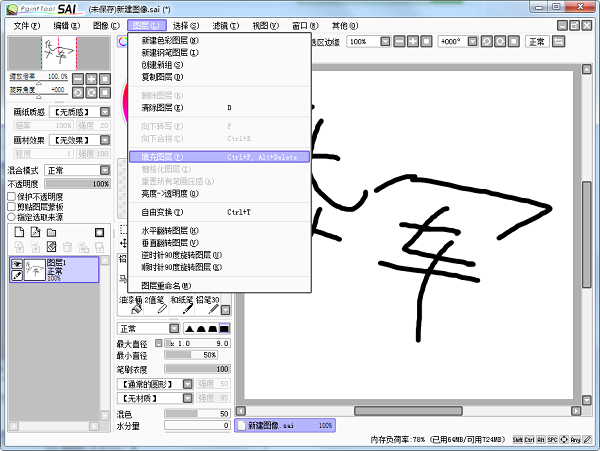Click top toolbar zoom in plus button
Image resolution: width=600 pixels, height=451 pixels.
click(x=412, y=41)
